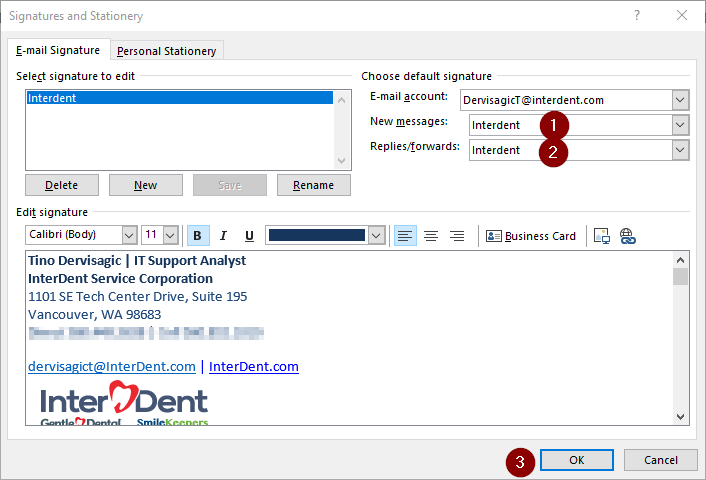This screenshot has height=480, width=706.
Task: Rename the selected signature
Action: coord(313,185)
